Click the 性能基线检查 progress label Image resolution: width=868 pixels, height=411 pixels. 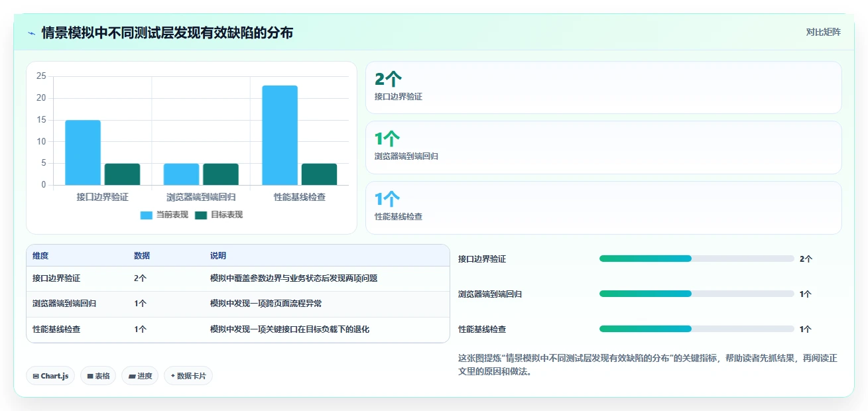tap(482, 329)
